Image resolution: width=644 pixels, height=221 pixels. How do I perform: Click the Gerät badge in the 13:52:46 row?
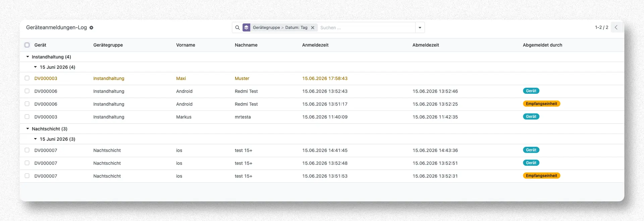531,91
